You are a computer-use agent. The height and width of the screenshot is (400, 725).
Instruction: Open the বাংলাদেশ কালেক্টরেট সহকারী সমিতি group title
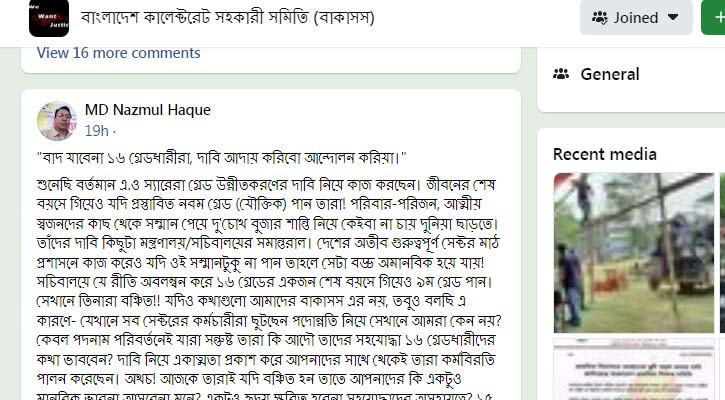pos(227,18)
